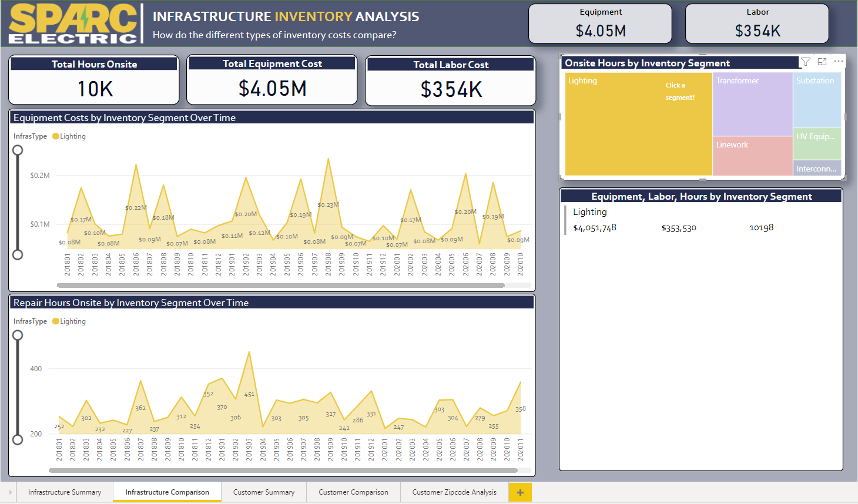
Task: Click lower zoom slider handle on Repair Hours chart
Action: pyautogui.click(x=18, y=439)
